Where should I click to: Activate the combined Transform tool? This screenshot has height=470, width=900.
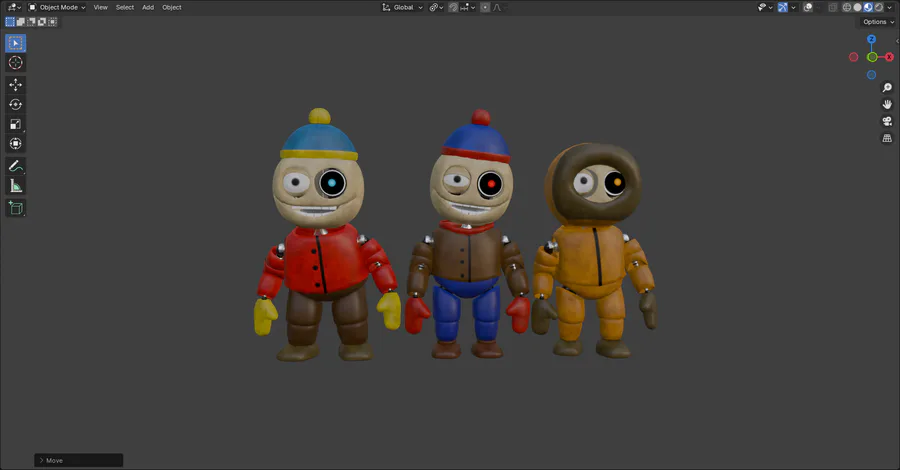[x=15, y=143]
